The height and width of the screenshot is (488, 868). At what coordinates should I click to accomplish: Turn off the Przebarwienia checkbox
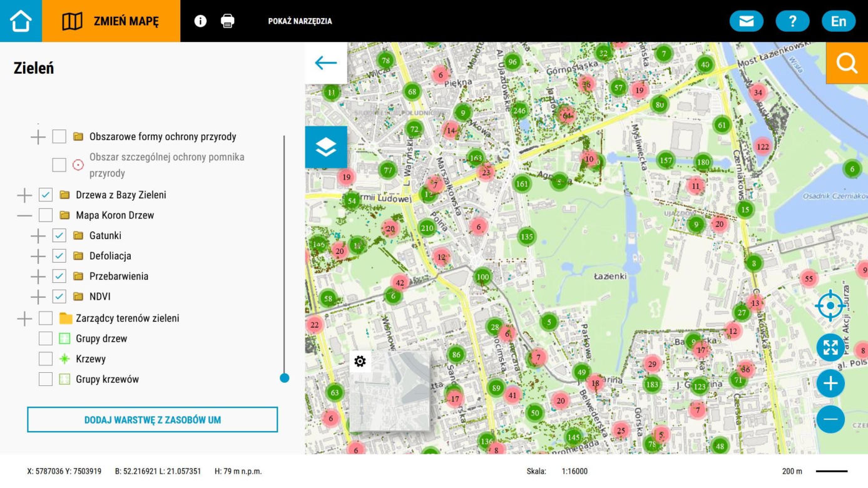[x=59, y=276]
